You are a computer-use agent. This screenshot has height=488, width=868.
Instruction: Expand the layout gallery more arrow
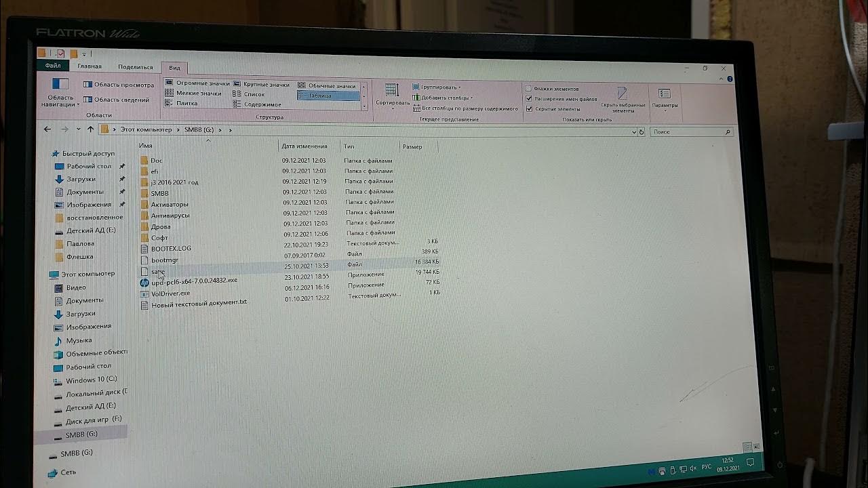click(364, 107)
